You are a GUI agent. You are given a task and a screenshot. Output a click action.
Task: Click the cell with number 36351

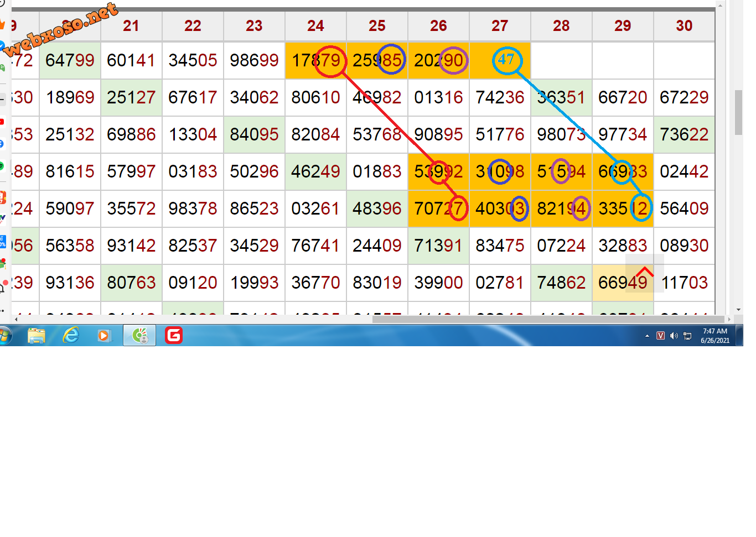561,97
